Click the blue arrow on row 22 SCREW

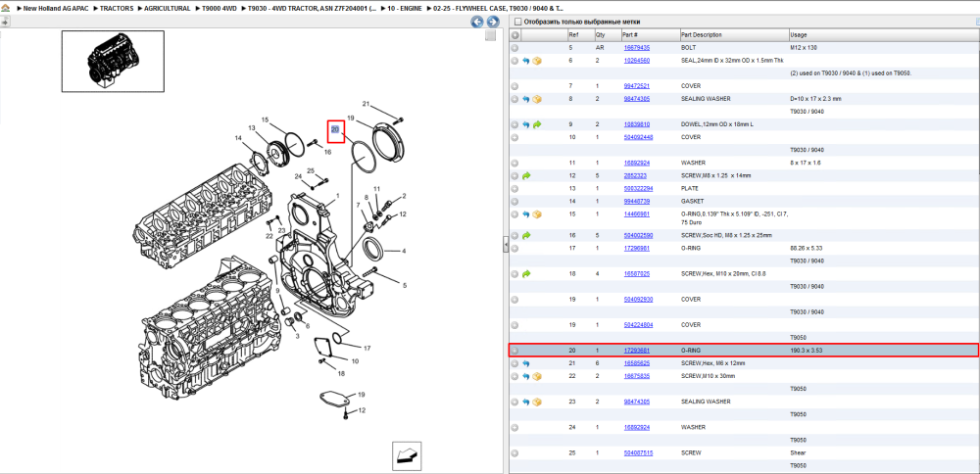click(x=525, y=376)
